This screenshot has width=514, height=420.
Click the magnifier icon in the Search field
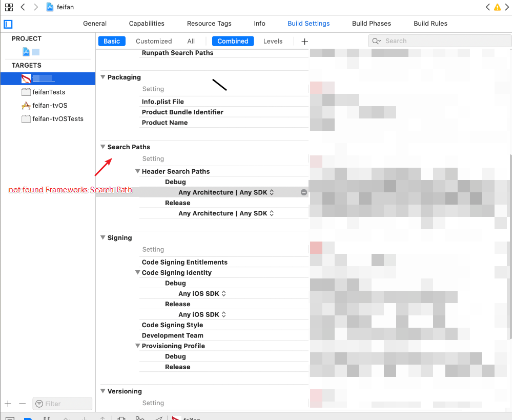(377, 41)
